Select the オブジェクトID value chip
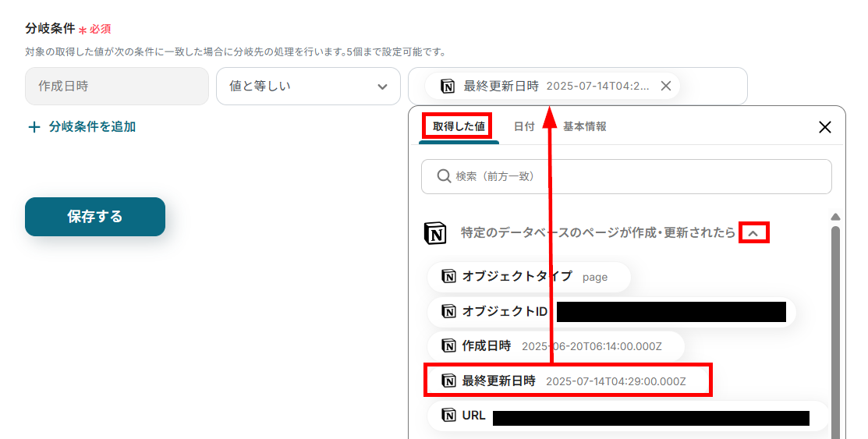 point(611,312)
